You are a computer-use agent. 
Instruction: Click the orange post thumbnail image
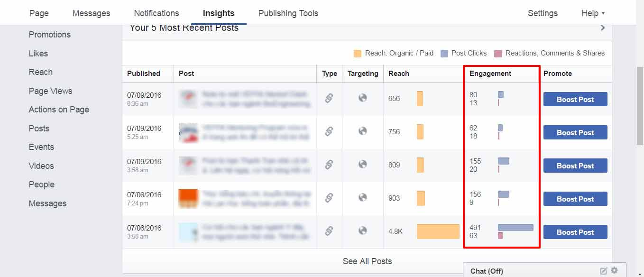188,198
